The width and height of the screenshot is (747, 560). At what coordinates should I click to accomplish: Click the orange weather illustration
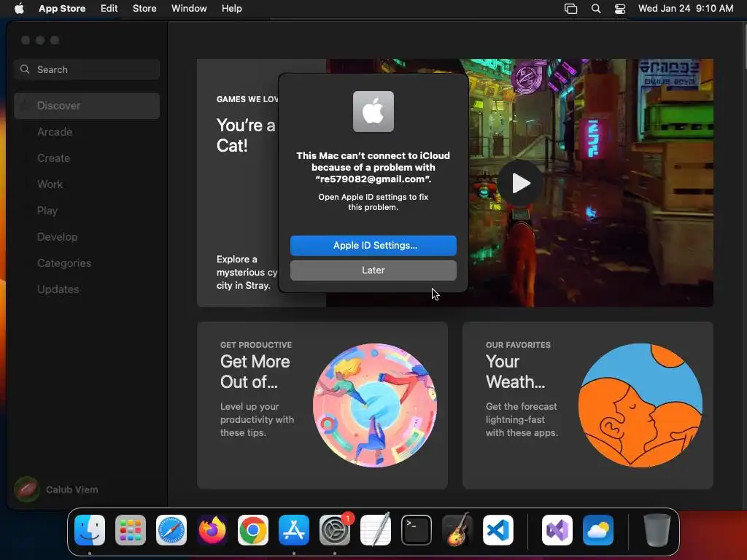[640, 405]
